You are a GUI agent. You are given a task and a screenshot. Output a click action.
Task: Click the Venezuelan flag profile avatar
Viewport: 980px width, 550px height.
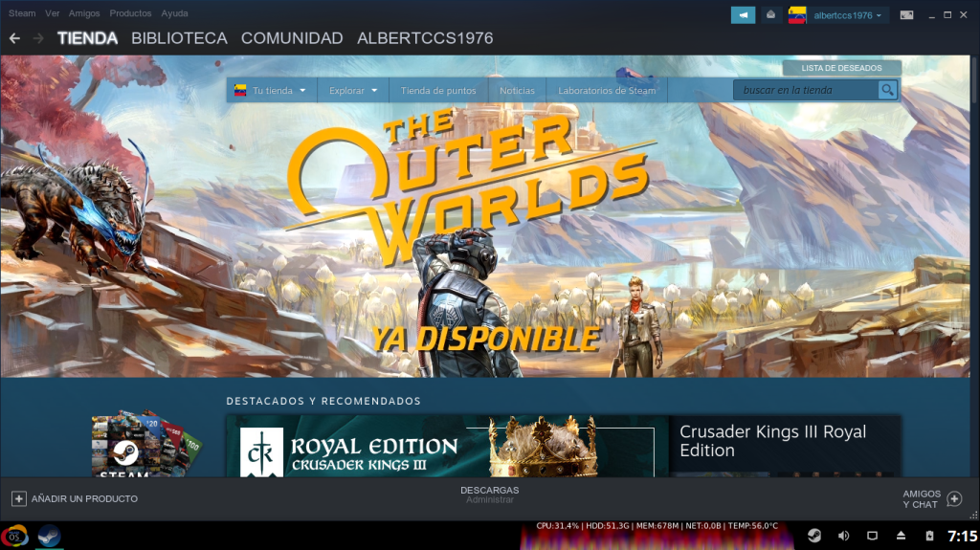(x=797, y=14)
